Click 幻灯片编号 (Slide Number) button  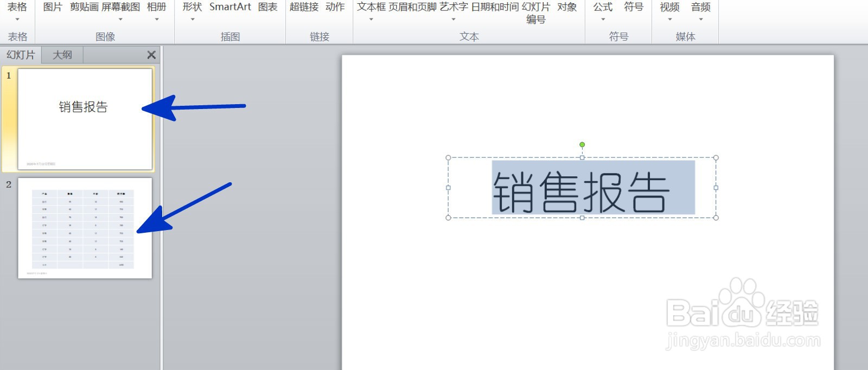coord(536,13)
